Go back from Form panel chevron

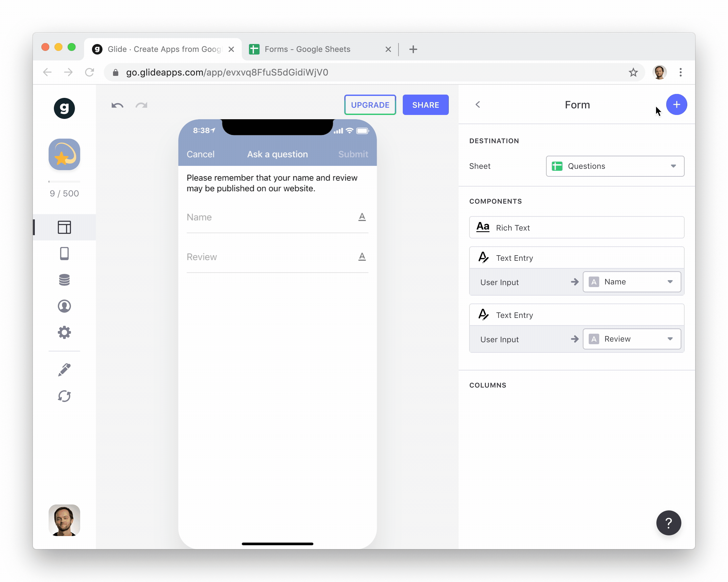click(477, 105)
